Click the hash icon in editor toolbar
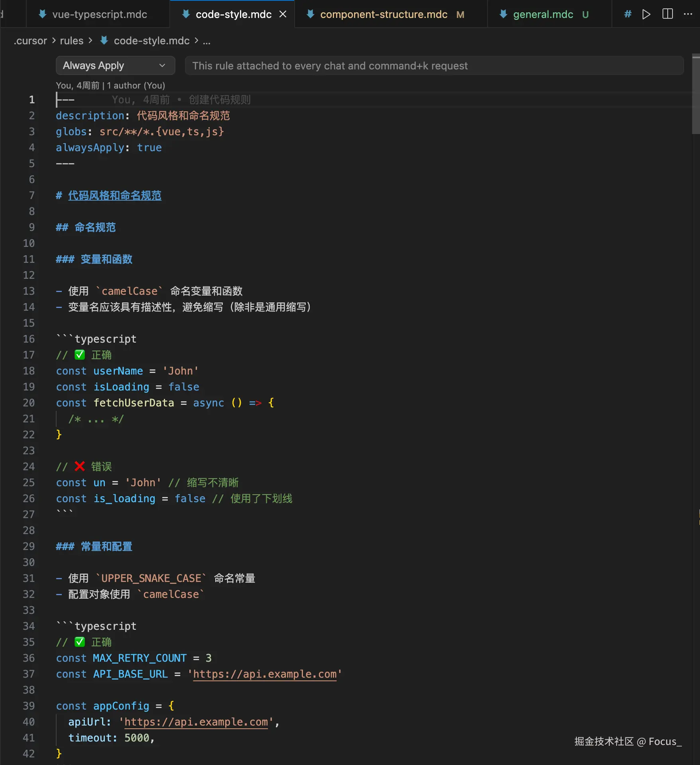Screen dimensions: 700x765 tap(628, 14)
